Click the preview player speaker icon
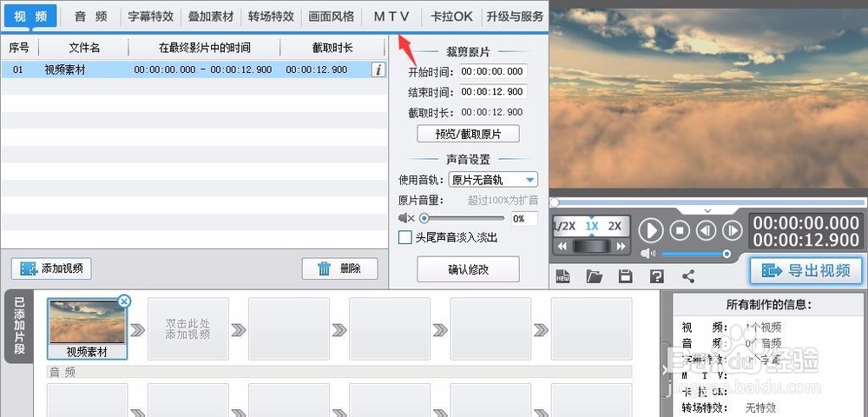This screenshot has width=868, height=417. (648, 254)
